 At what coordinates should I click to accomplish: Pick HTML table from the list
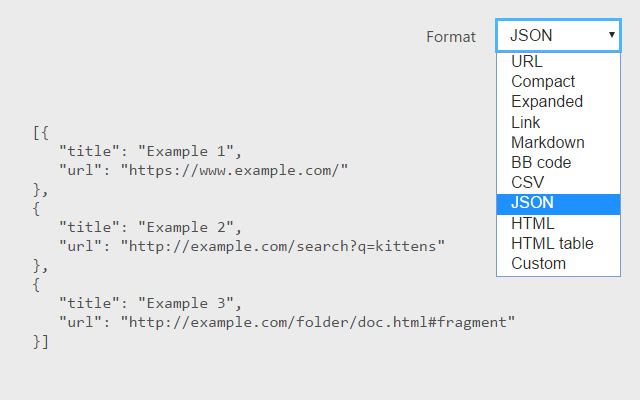pos(552,243)
